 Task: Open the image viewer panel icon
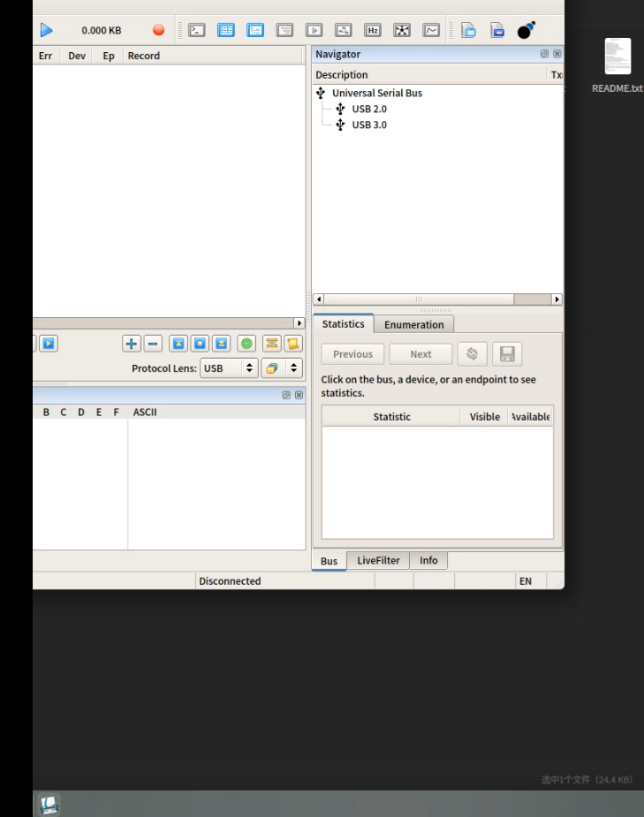344,30
